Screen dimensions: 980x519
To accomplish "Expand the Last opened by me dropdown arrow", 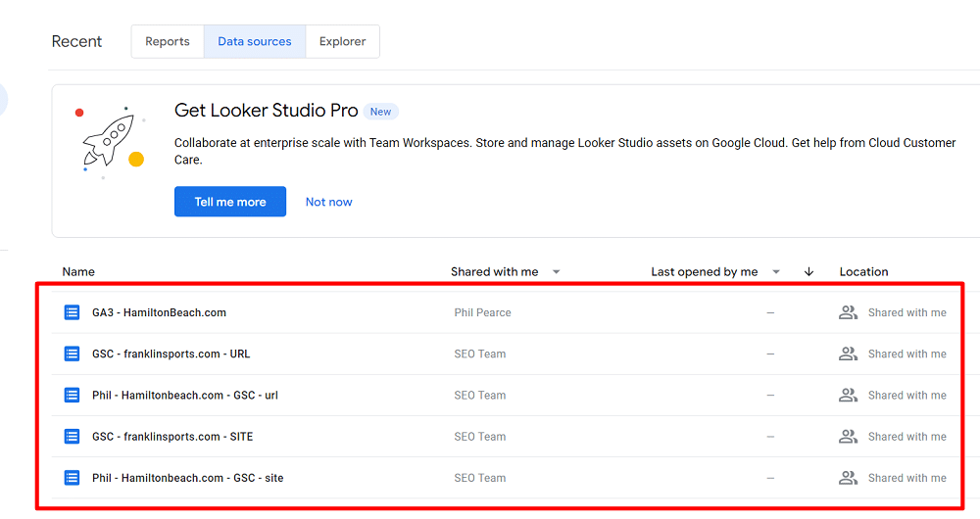I will click(x=775, y=271).
